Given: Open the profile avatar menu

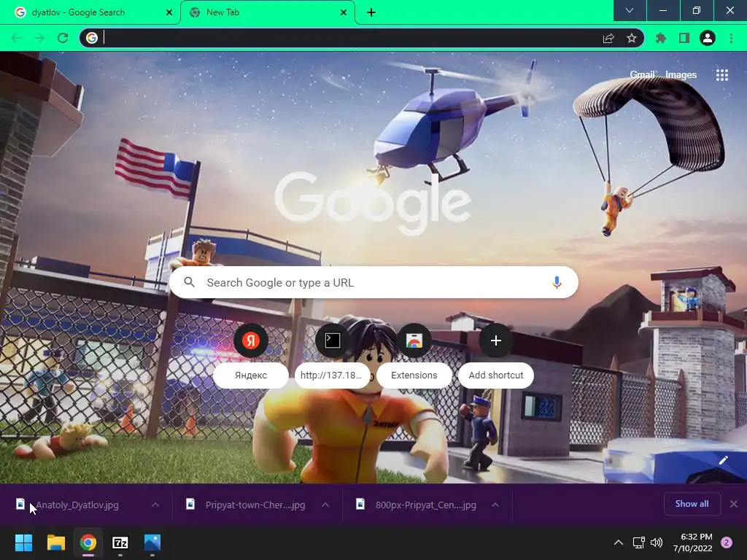Looking at the screenshot, I should (708, 38).
